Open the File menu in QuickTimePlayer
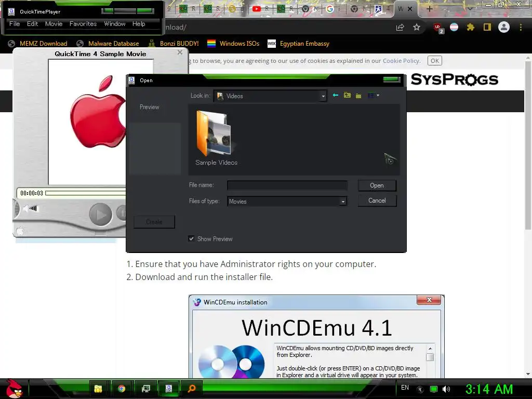This screenshot has height=399, width=532. [15, 24]
